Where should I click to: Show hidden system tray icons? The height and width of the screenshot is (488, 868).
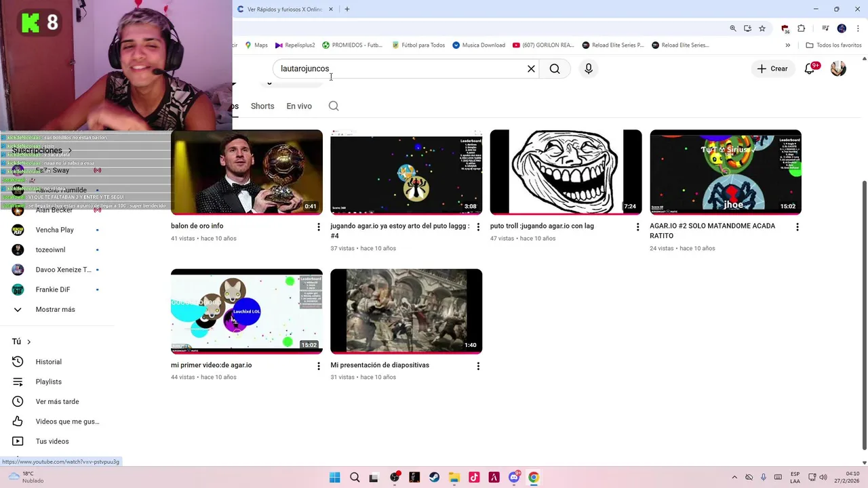point(734,477)
